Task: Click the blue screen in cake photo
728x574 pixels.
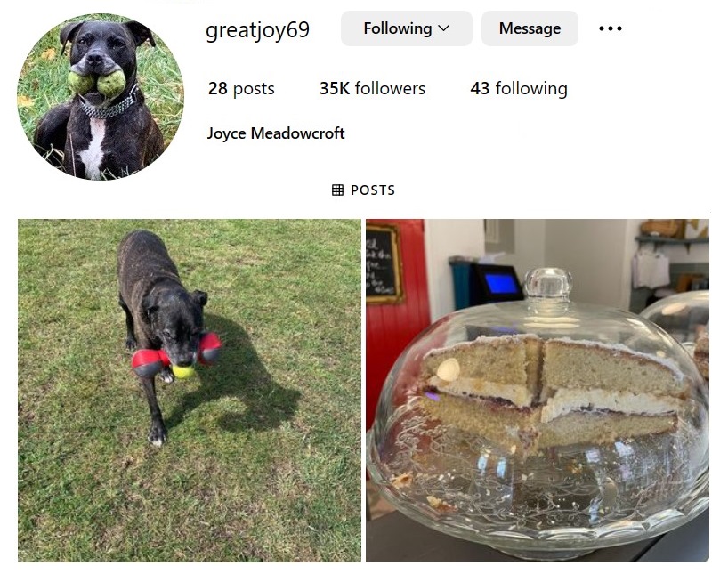Action: click(501, 284)
